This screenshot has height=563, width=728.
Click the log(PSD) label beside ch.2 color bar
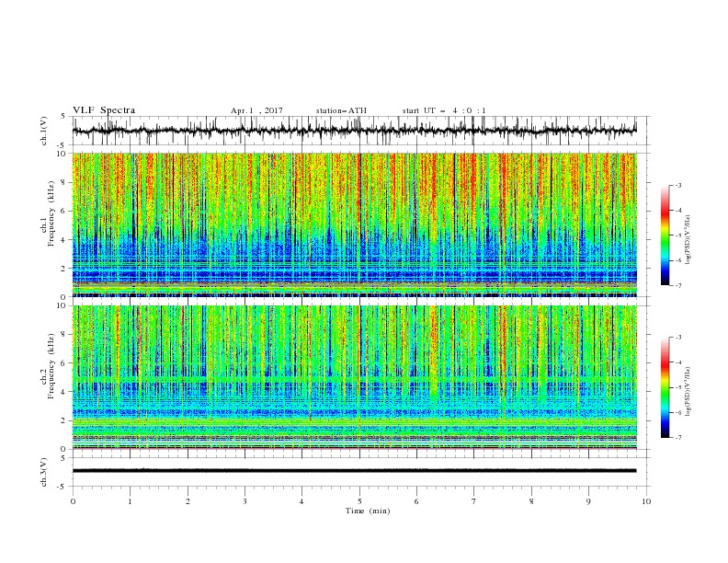[x=688, y=391]
